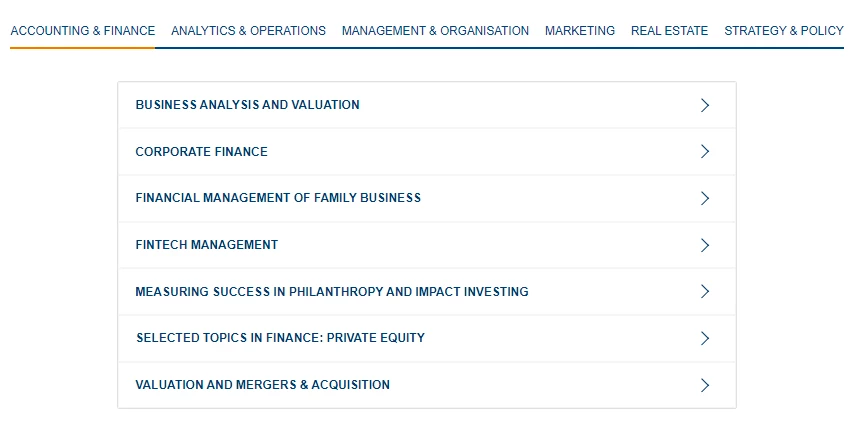Click chevron arrow beside Business Analysis and Valuation

(x=704, y=105)
